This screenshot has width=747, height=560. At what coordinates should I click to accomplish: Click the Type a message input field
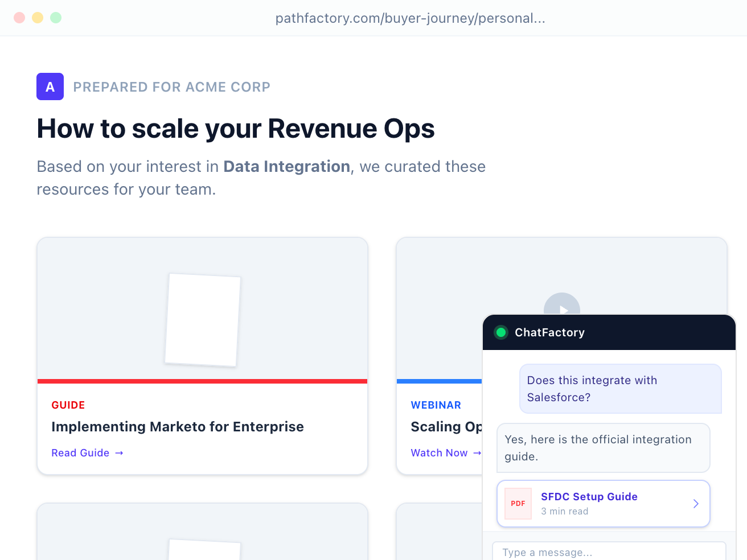(609, 552)
